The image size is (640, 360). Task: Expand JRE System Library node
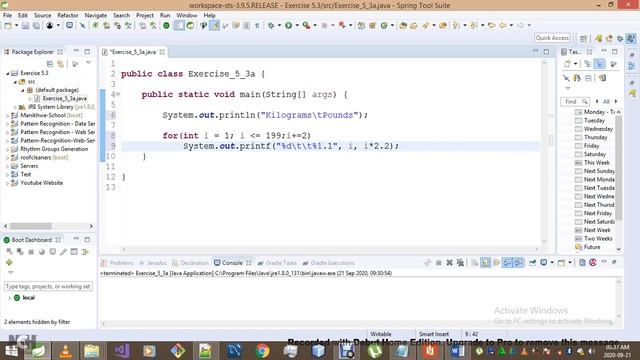click(x=15, y=107)
